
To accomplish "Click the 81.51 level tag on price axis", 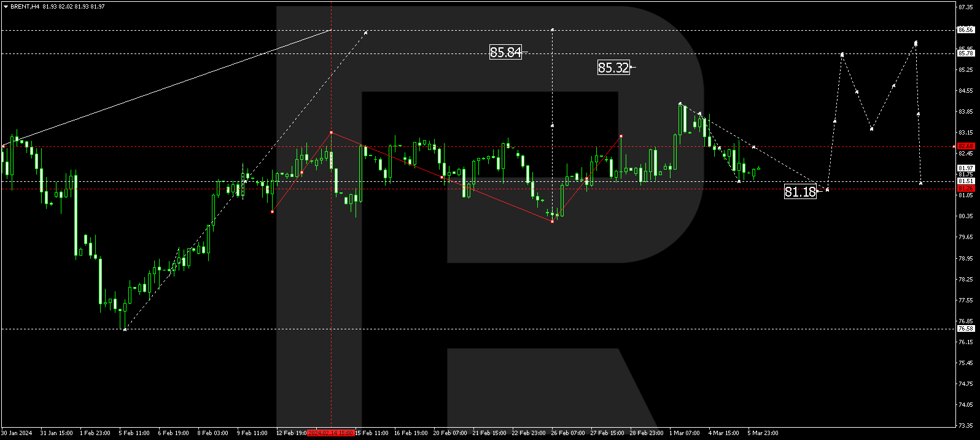I will tap(966, 181).
